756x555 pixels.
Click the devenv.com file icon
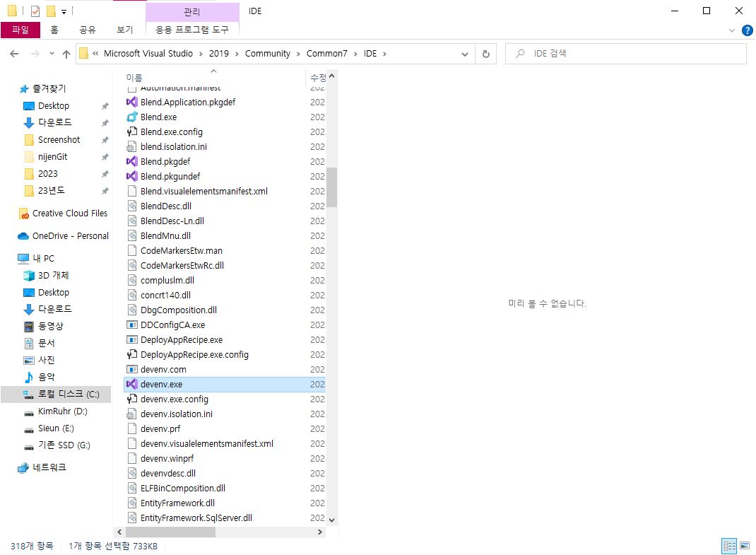tap(131, 369)
